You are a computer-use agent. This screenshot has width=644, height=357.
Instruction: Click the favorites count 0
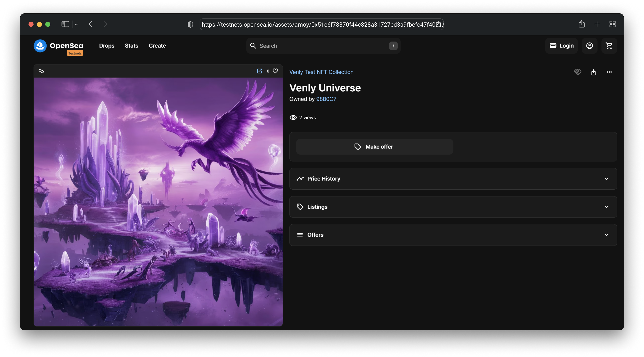268,71
